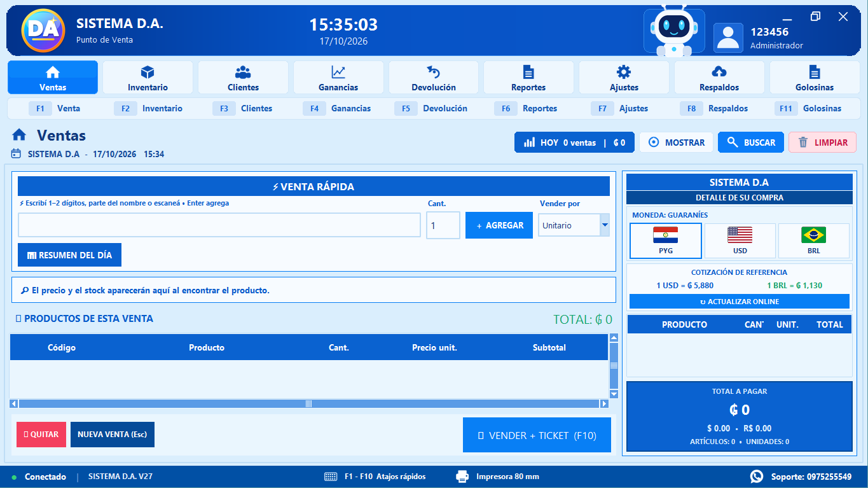
Task: Click the WhatsApp support icon
Action: [x=757, y=477]
